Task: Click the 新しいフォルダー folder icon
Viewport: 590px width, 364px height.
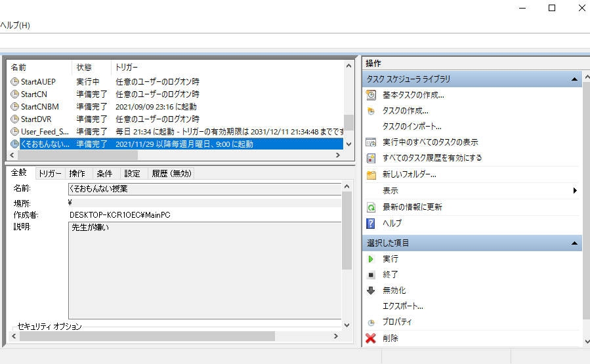Action: (x=371, y=174)
